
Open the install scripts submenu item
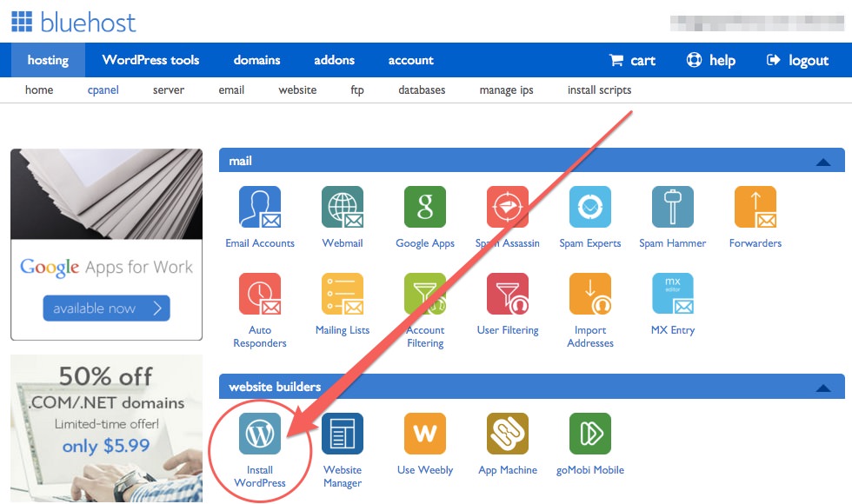coord(599,90)
